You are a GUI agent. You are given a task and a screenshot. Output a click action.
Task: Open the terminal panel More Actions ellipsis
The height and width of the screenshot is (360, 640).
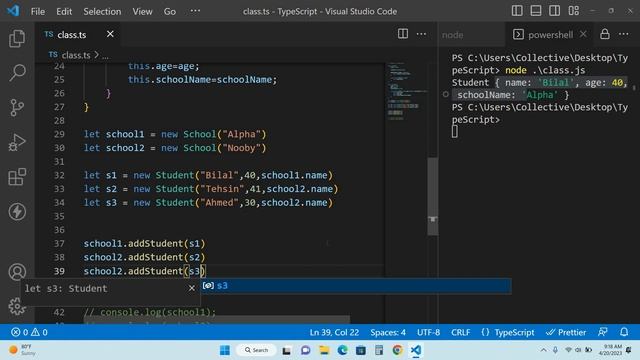pyautogui.click(x=624, y=34)
